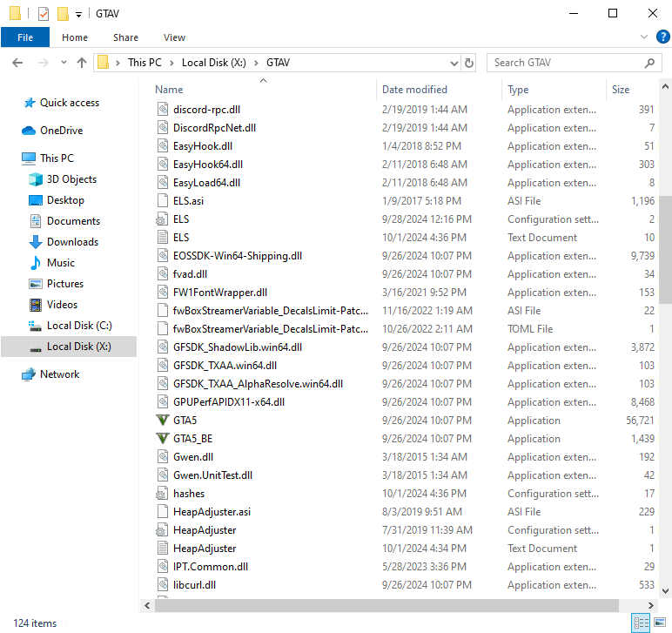Expand the ribbon with the chevron
Image resolution: width=672 pixels, height=633 pixels.
click(x=644, y=37)
